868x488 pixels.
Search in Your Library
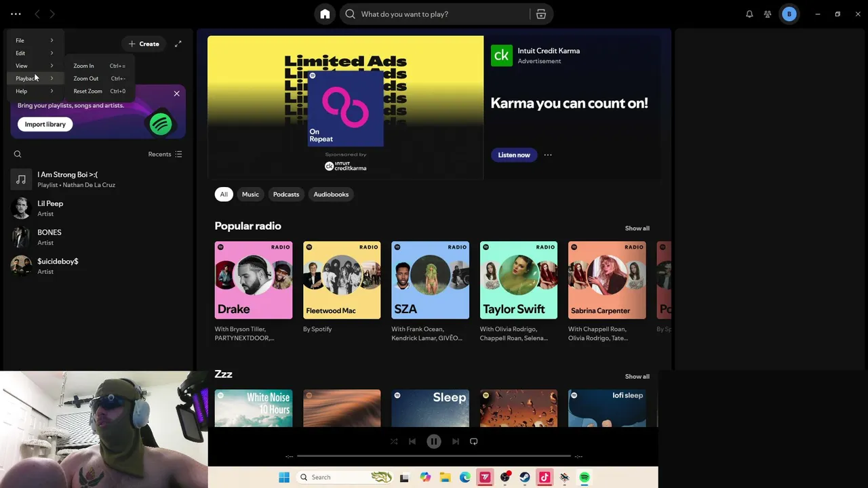18,154
